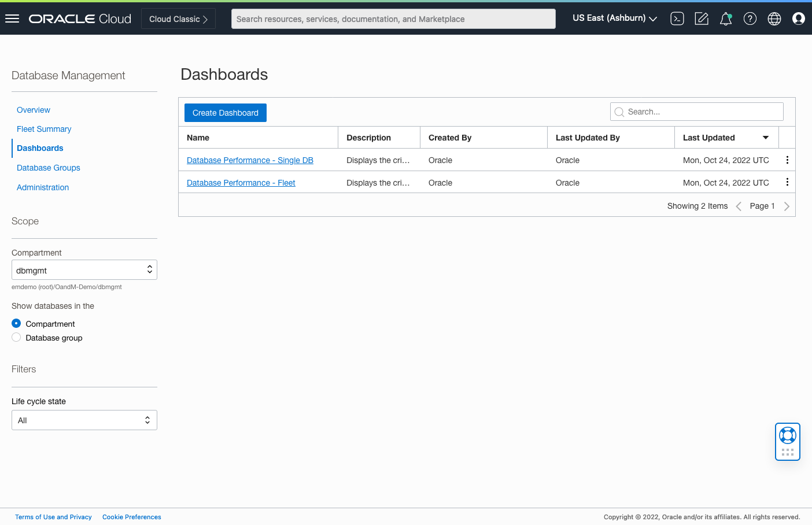
Task: Focus the dashboards Search field
Action: (697, 112)
